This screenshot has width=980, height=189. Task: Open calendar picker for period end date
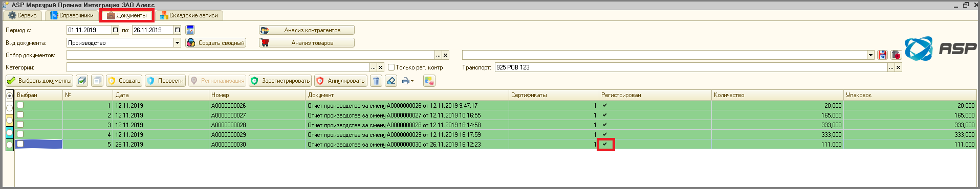[x=177, y=30]
